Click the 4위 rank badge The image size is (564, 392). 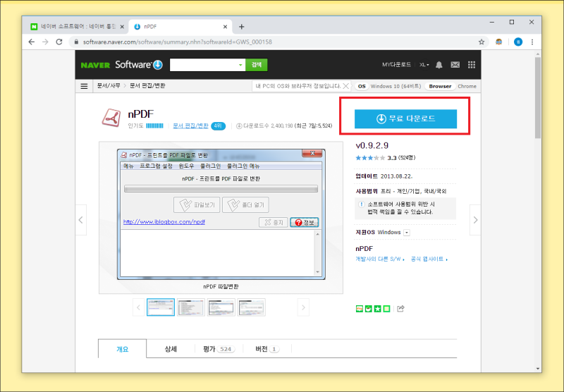click(218, 126)
